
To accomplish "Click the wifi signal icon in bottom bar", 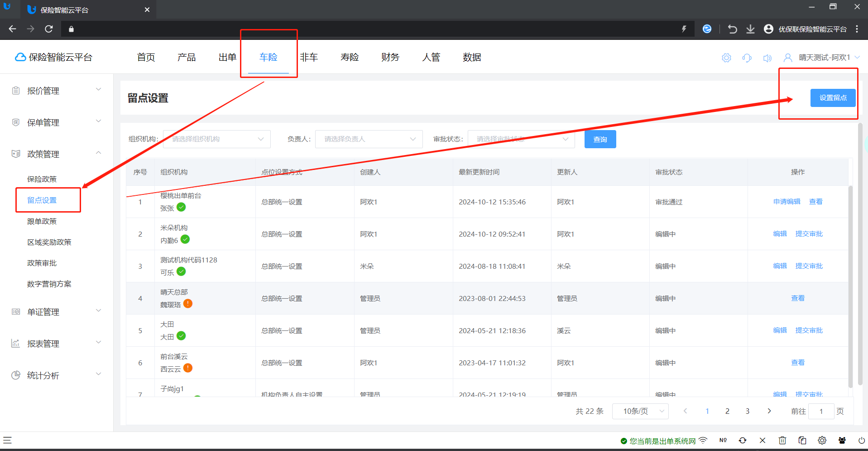I will (703, 440).
